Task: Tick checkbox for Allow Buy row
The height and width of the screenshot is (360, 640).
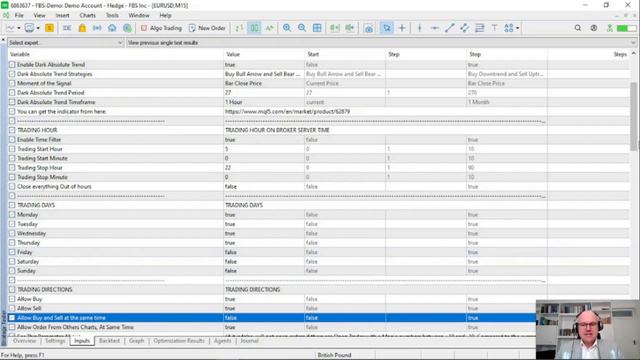Action: click(12, 299)
